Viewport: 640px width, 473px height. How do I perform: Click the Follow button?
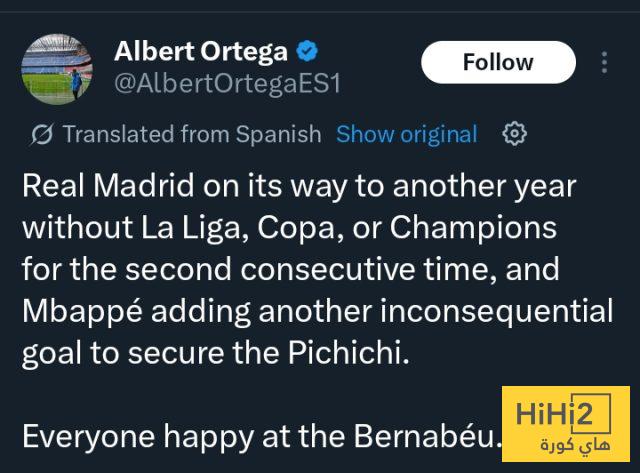coord(498,62)
